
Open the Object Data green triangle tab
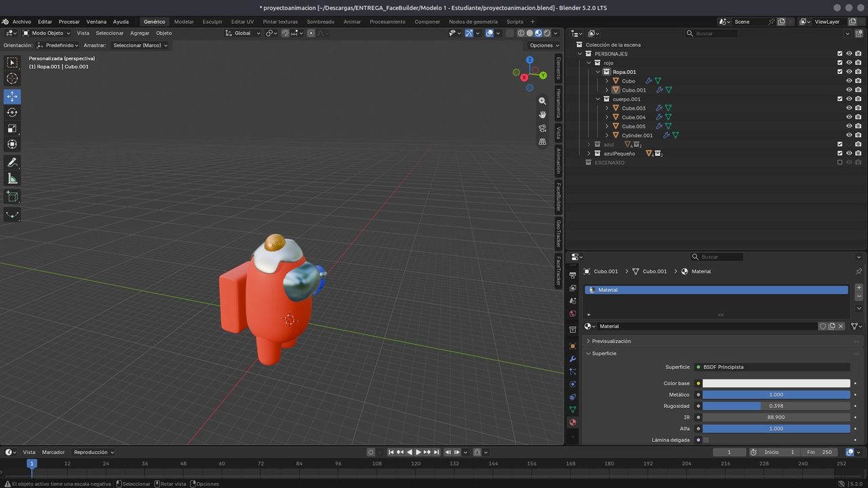point(572,409)
